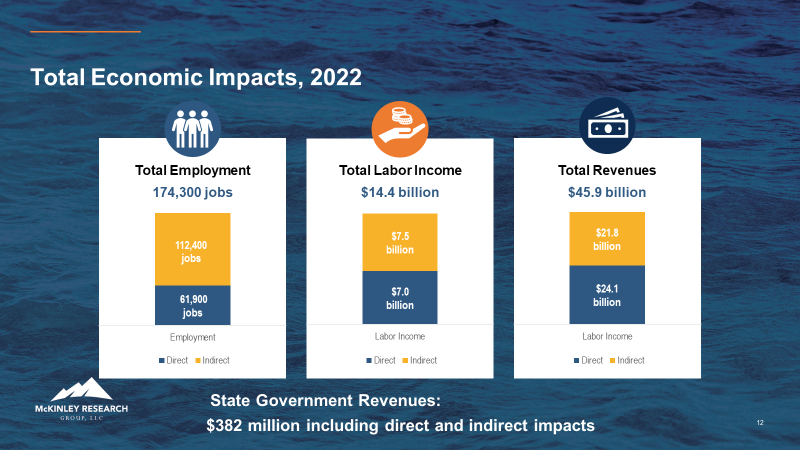Screen dimensions: 800x450
Task: Click the 174,300 jobs total text
Action: tap(192, 192)
